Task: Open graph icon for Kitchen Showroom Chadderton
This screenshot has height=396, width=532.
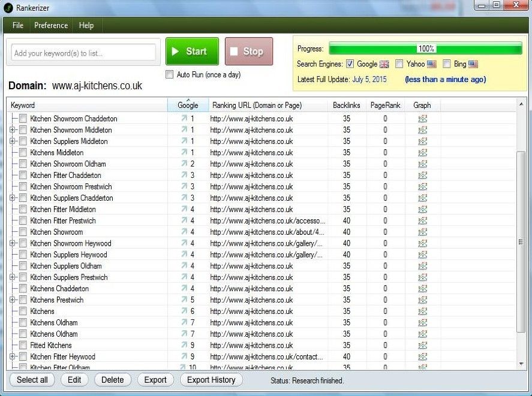Action: click(x=422, y=119)
